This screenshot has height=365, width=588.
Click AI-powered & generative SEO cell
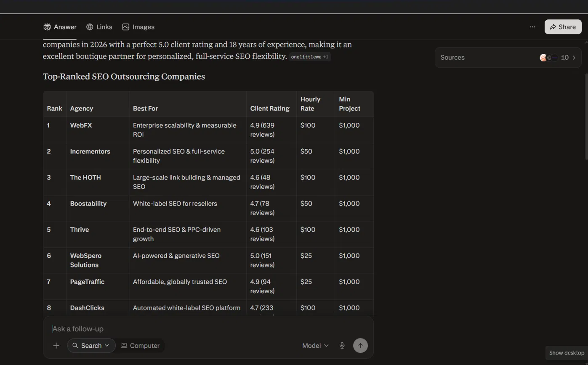tap(188, 260)
